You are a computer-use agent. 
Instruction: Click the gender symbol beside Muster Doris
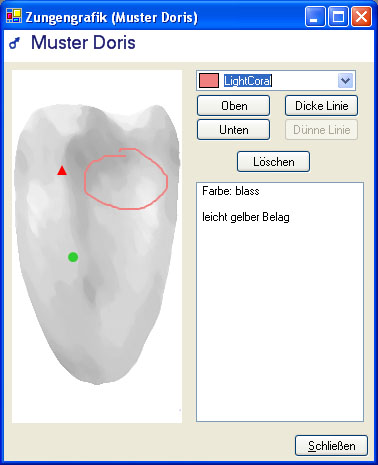14,43
